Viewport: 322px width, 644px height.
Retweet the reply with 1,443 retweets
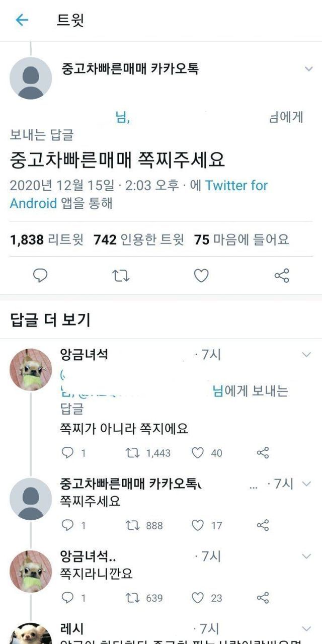pyautogui.click(x=132, y=453)
